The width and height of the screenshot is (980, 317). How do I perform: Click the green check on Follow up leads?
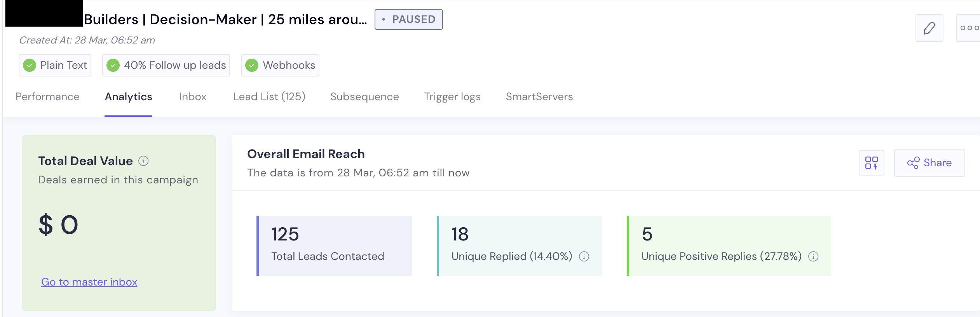point(113,65)
